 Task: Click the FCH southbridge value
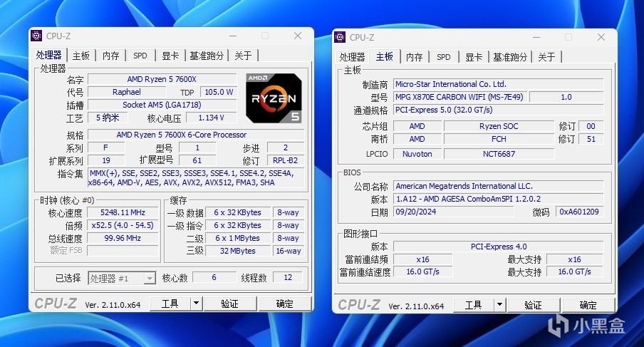coord(499,139)
